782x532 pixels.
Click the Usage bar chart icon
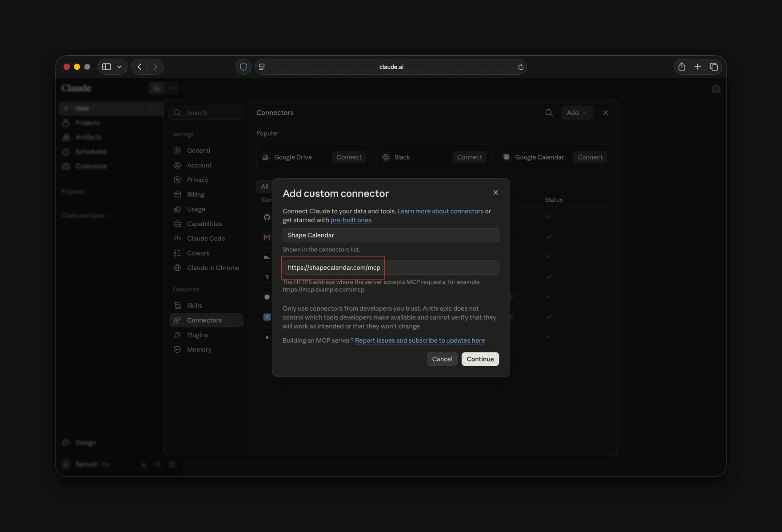point(177,209)
